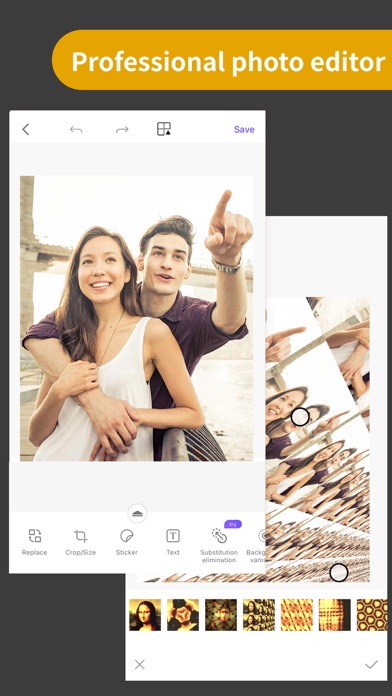Choose the second distorted Mona Lisa effect
The width and height of the screenshot is (392, 696).
coord(183,615)
